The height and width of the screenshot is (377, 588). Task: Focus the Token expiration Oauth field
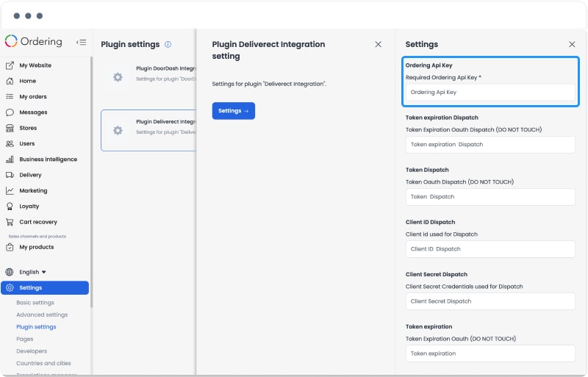tap(490, 353)
